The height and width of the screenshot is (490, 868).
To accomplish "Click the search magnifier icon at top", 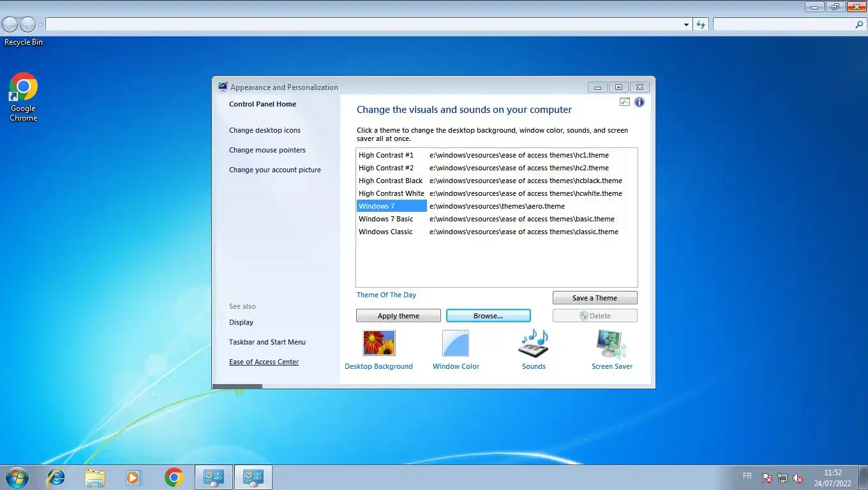I will 859,24.
